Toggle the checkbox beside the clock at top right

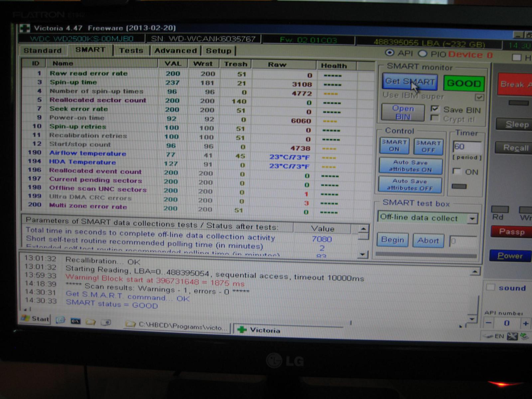point(516,58)
